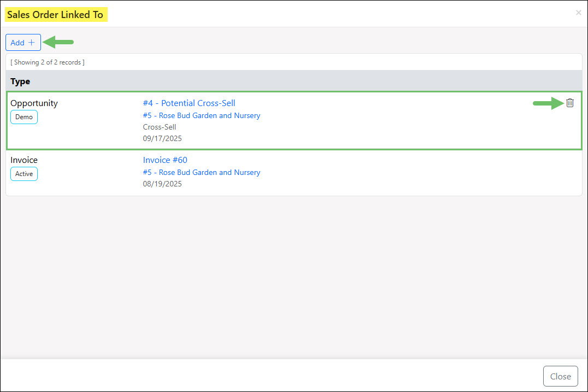Image resolution: width=588 pixels, height=392 pixels.
Task: Click the trash icon to delete the Opportunity link
Action: [569, 103]
